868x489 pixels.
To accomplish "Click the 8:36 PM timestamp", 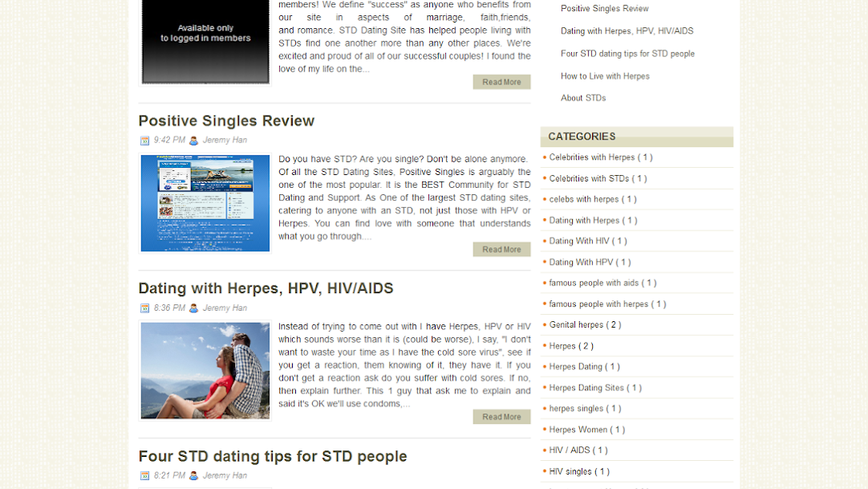I will click(x=169, y=308).
